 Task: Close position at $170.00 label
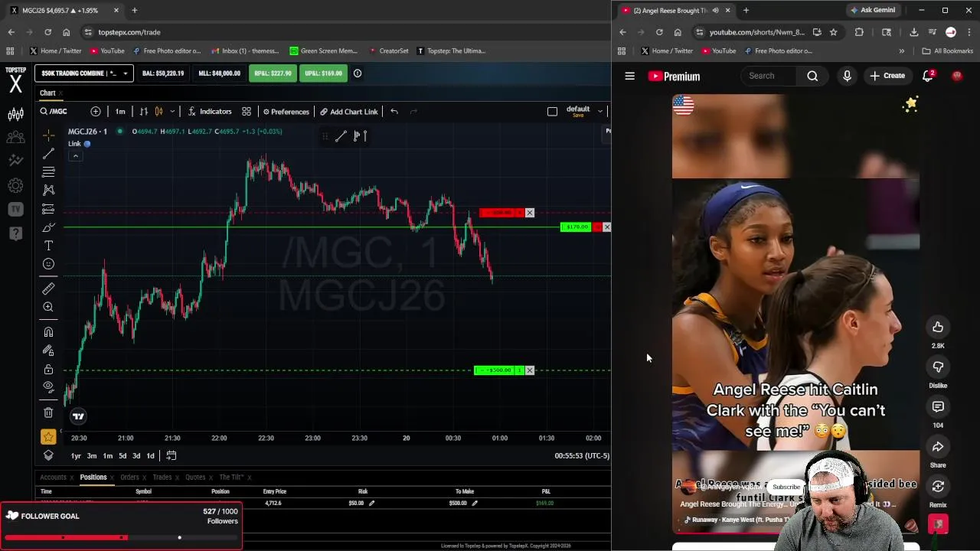(x=607, y=227)
